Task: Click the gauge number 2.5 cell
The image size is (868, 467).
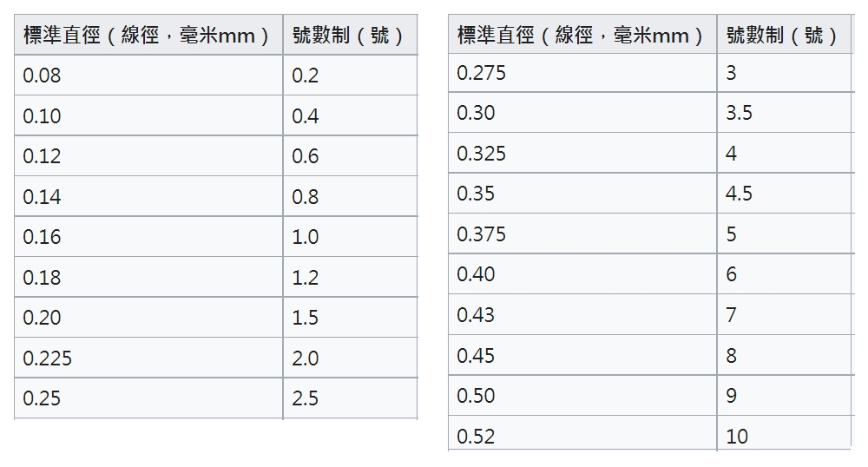Action: [349, 398]
